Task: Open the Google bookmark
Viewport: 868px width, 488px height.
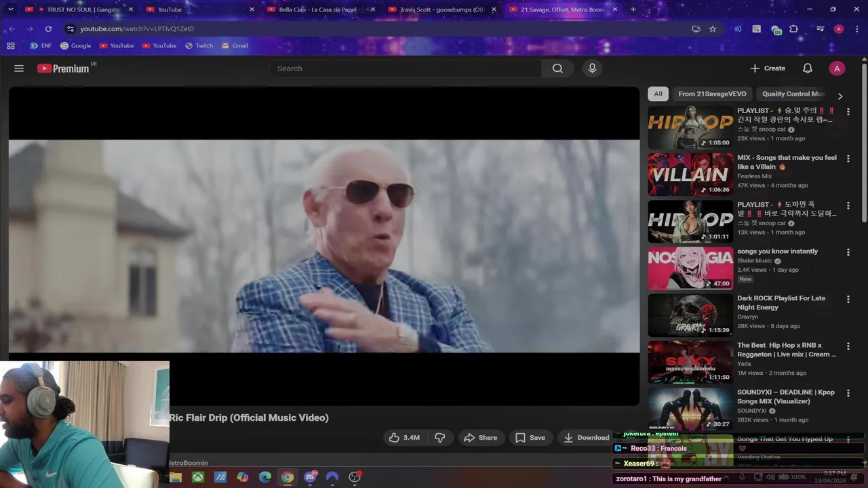Action: (x=75, y=45)
